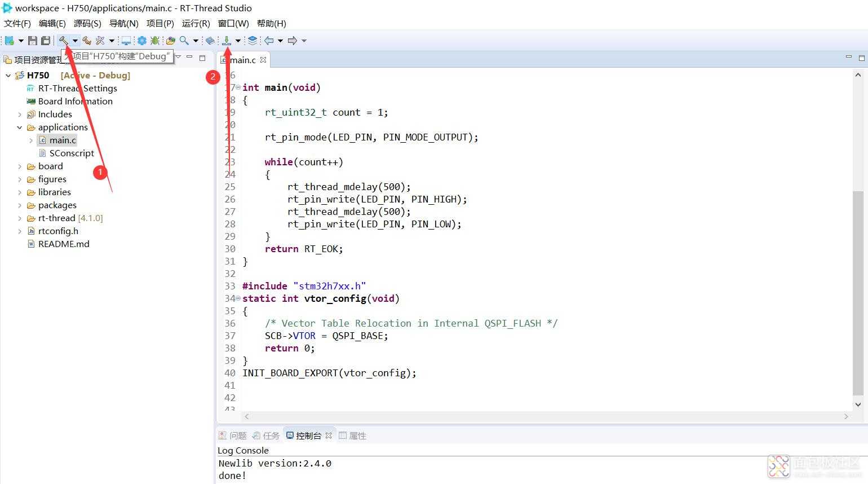Open the build hammer dropdown arrow
This screenshot has width=868, height=484.
point(75,41)
